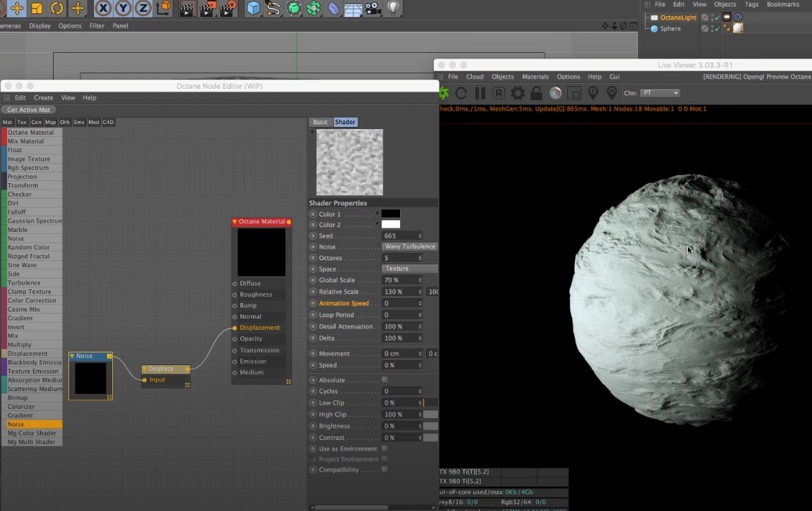Toggle the Compatibility checkbox
812x511 pixels.
384,469
